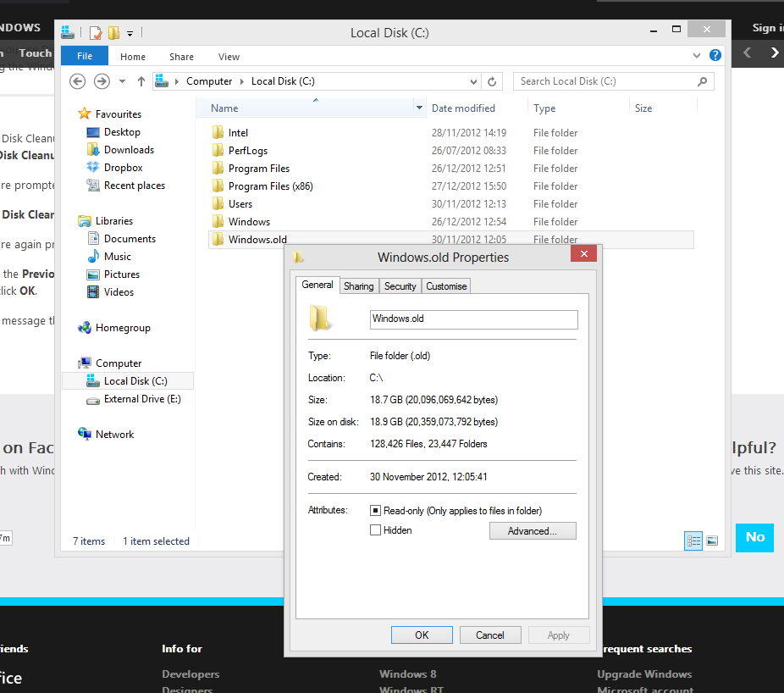Viewport: 784px width, 693px height.
Task: Select the PerfLogs folder icon
Action: click(218, 150)
